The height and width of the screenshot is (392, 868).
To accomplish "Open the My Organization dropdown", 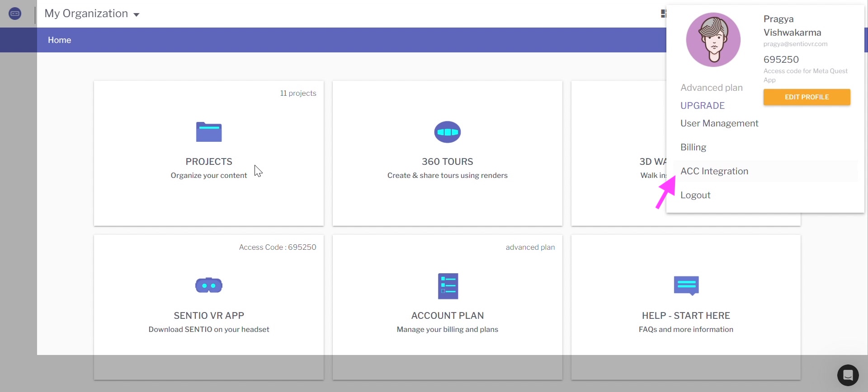I will coord(92,14).
